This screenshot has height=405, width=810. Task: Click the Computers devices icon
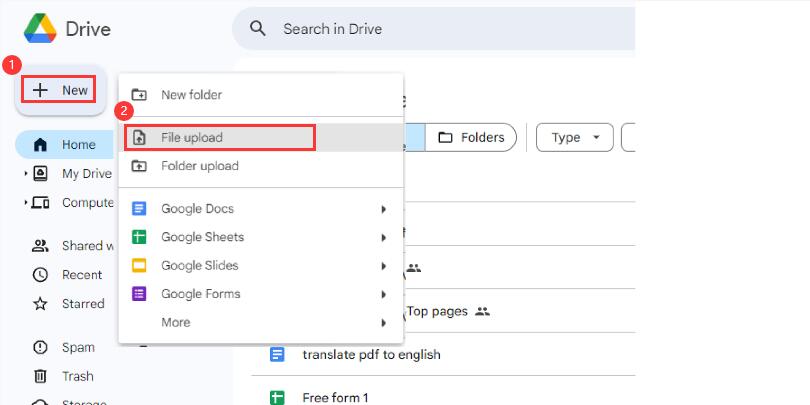point(40,203)
